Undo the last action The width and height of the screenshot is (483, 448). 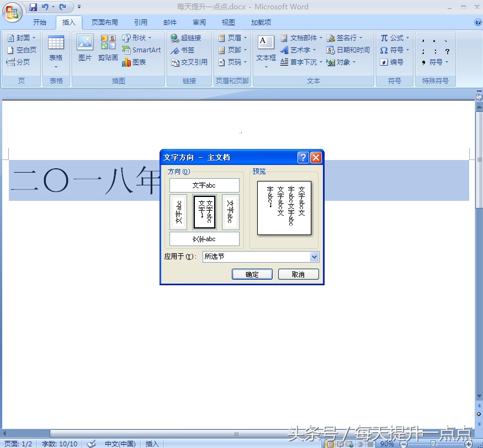tap(45, 7)
